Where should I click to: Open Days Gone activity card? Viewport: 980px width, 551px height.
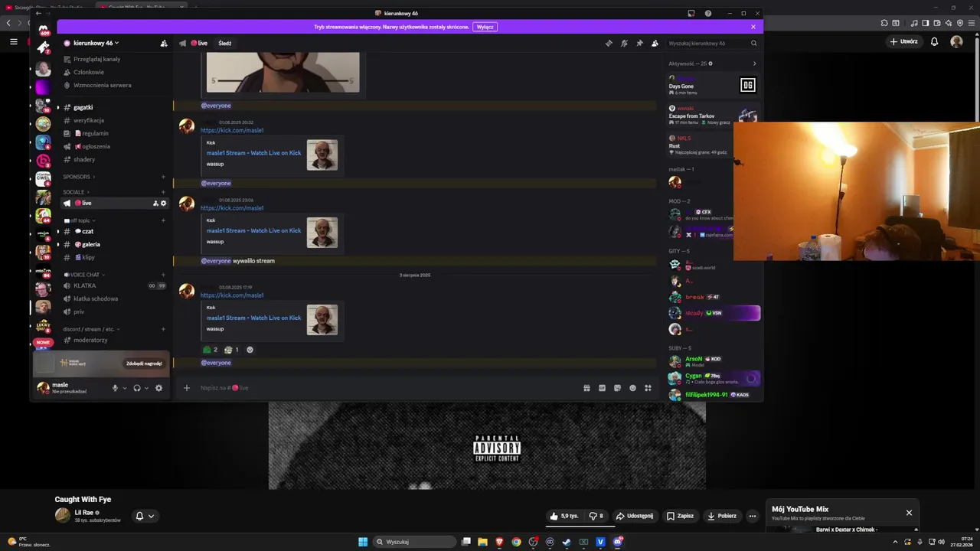713,85
